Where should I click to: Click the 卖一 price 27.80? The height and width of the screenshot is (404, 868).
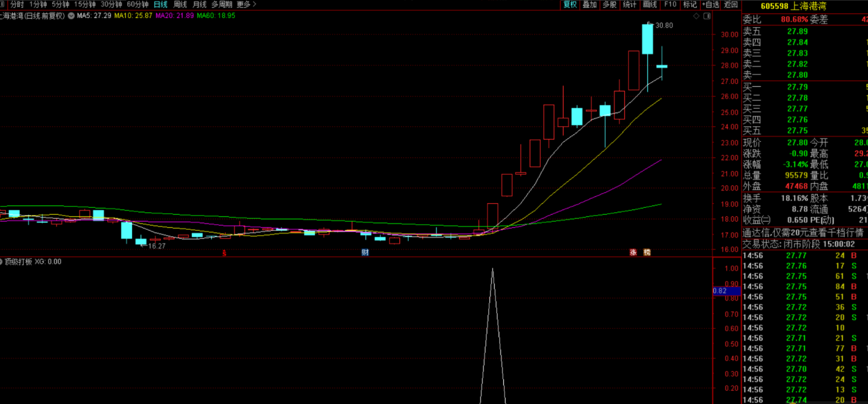click(x=797, y=75)
